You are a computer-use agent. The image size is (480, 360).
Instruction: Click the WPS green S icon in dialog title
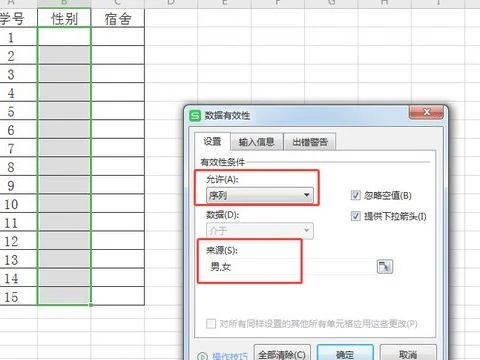pos(195,116)
